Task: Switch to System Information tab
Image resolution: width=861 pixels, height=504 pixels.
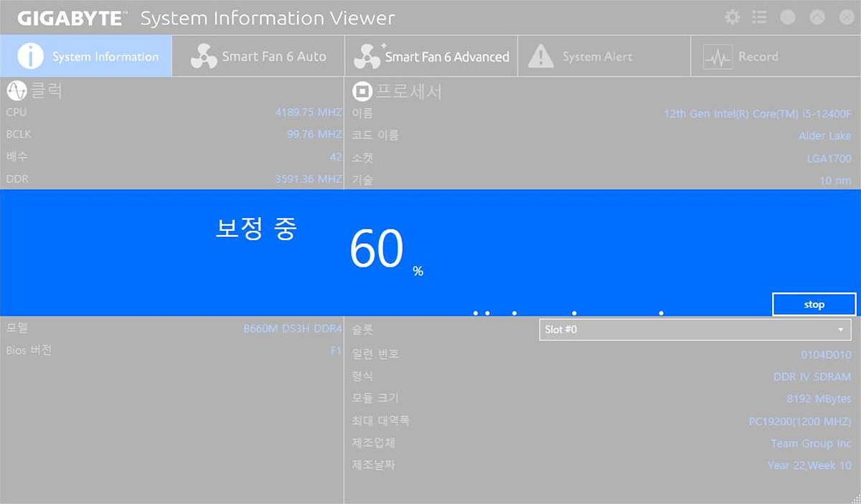Action: pos(86,56)
